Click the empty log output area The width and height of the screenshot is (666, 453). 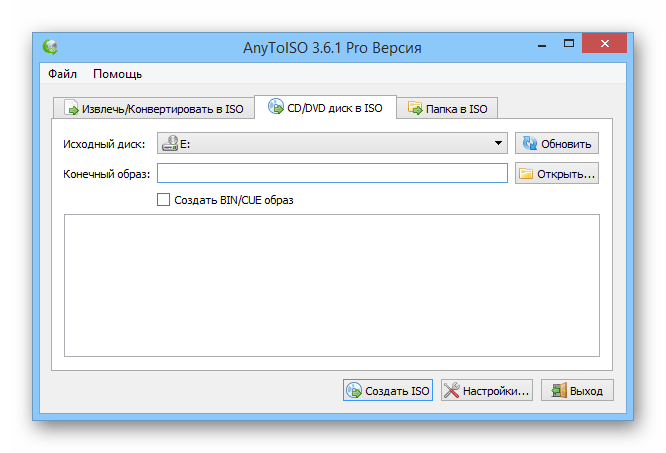pos(332,285)
